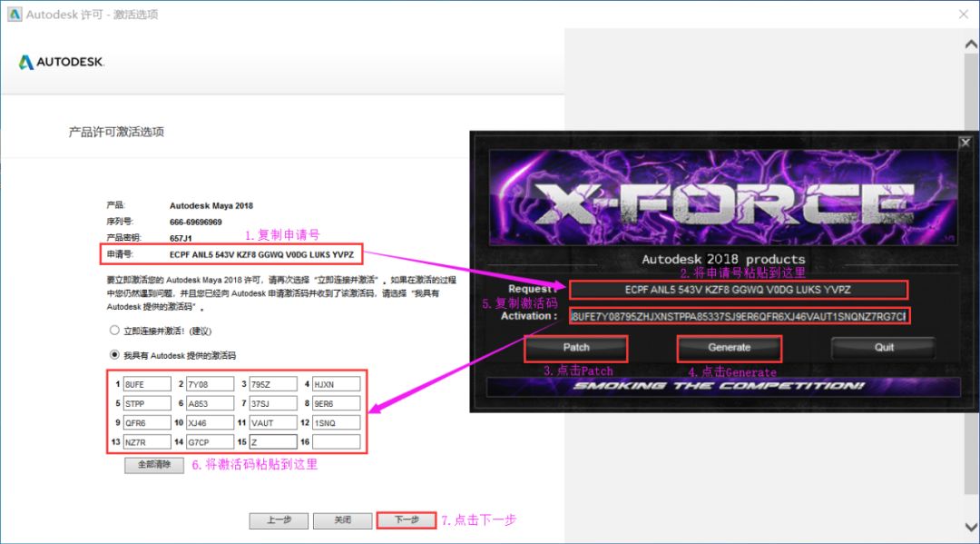Screen dimensions: 980x544
Task: Close the X-Force keygen window
Action: [965, 143]
